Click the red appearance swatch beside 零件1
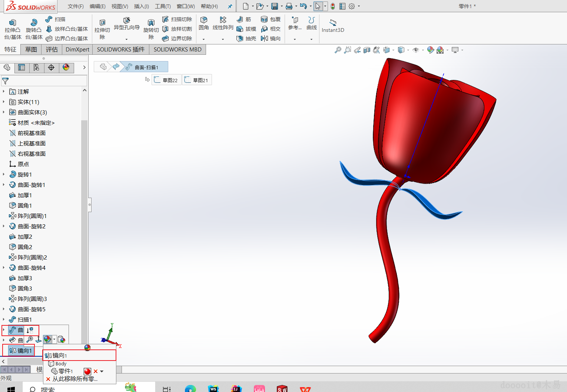567x392 pixels. [x=87, y=371]
